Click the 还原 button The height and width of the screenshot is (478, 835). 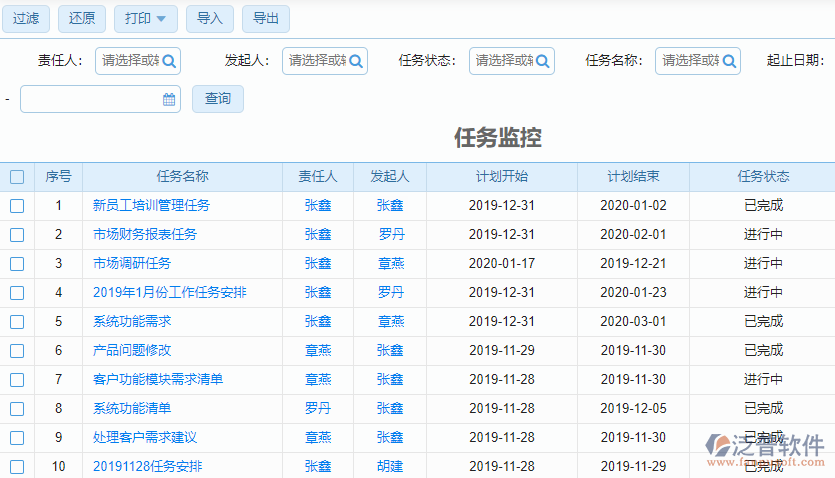click(x=83, y=18)
